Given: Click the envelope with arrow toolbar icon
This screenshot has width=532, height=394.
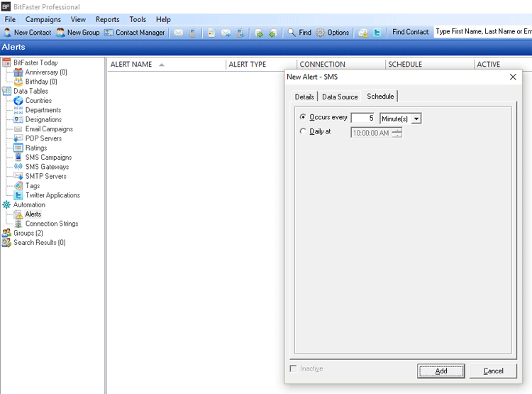Looking at the screenshot, I should coord(226,33).
